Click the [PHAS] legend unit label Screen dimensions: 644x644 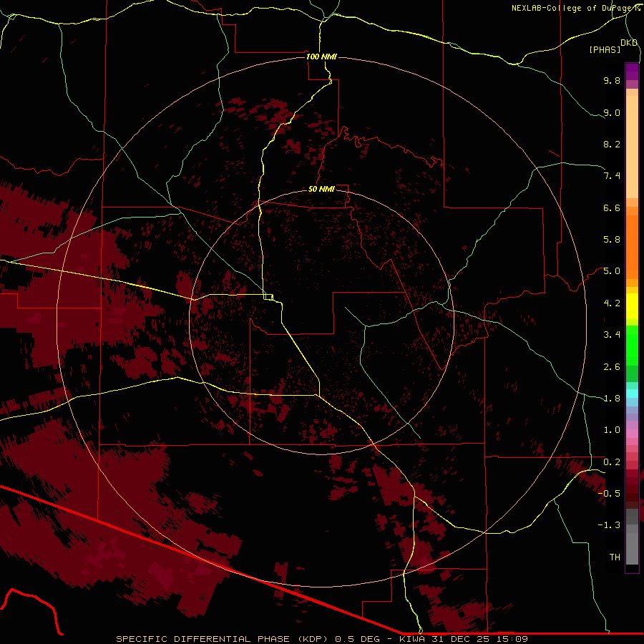pyautogui.click(x=605, y=49)
